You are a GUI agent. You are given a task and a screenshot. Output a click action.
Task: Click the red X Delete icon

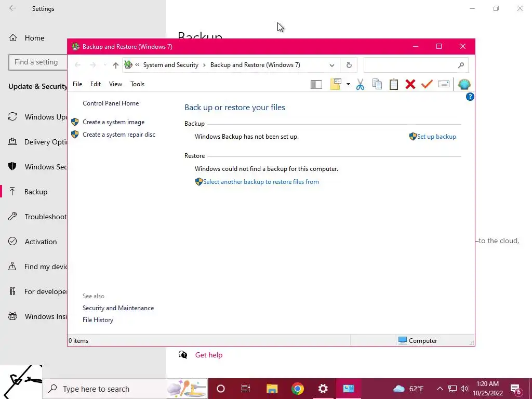[410, 84]
